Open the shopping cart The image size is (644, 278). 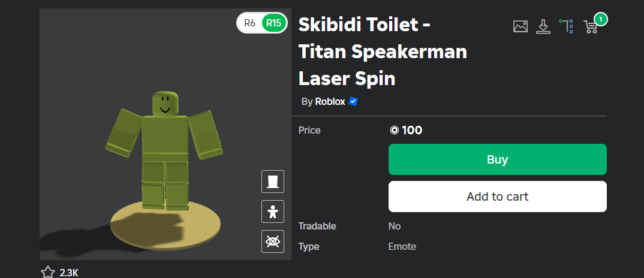pos(591,27)
